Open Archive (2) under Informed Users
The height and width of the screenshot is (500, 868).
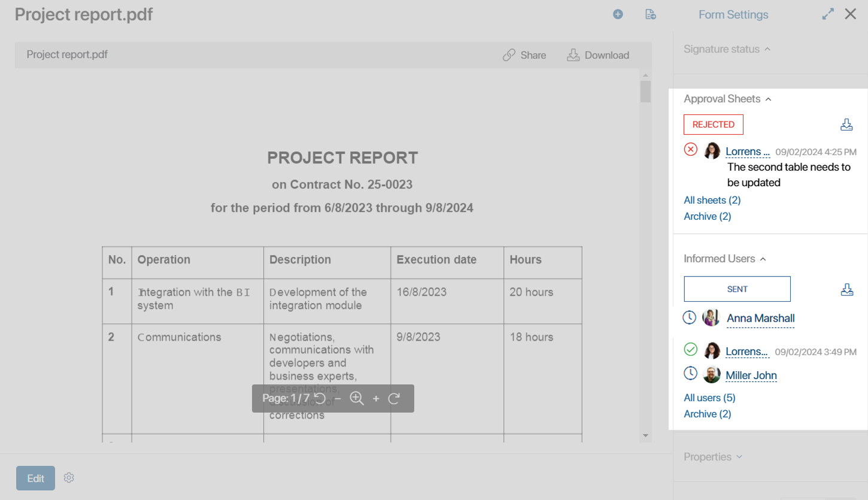[708, 414]
